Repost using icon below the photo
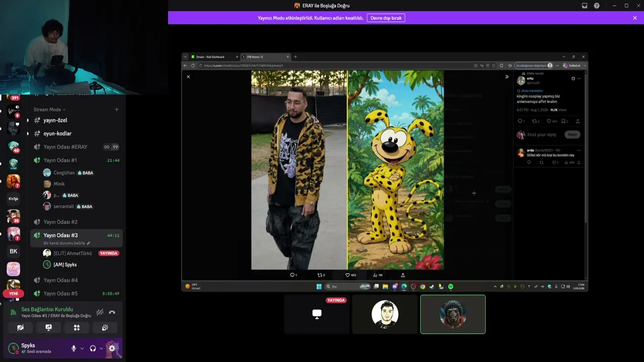Image resolution: width=644 pixels, height=362 pixels. 321,275
